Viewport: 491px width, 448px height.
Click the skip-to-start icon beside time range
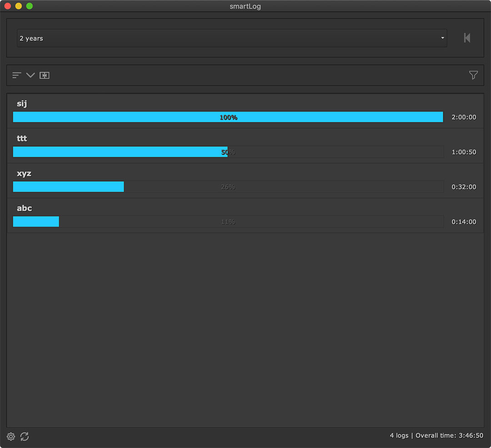pyautogui.click(x=467, y=38)
